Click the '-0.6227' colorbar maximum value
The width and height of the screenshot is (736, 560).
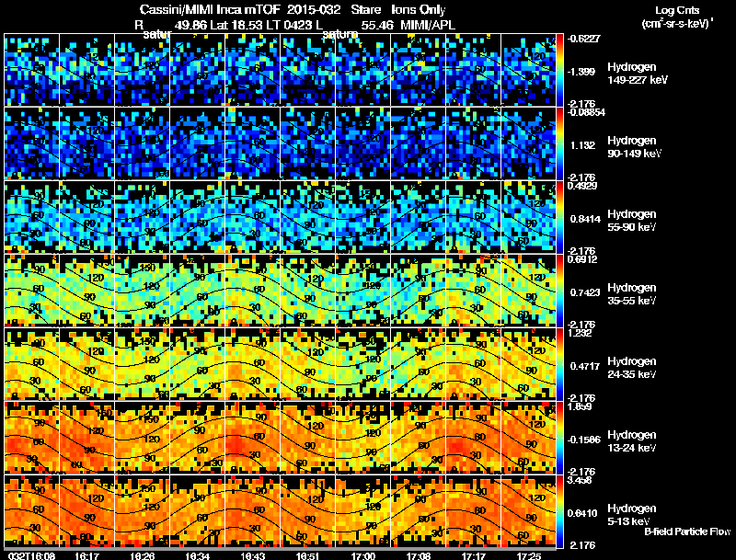click(x=583, y=39)
